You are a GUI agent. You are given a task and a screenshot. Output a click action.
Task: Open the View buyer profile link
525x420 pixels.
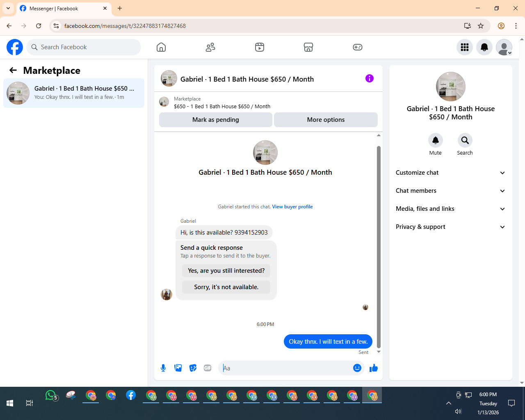[x=292, y=207]
